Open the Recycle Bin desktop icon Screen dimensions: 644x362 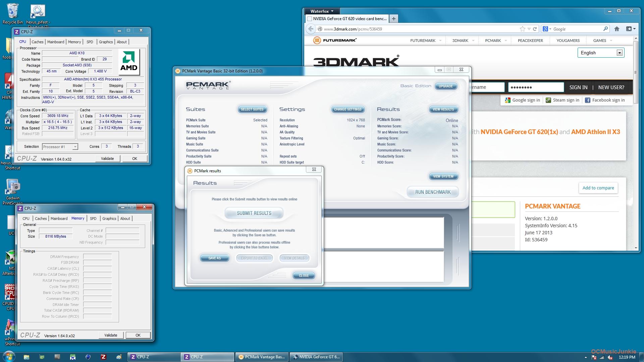(12, 13)
